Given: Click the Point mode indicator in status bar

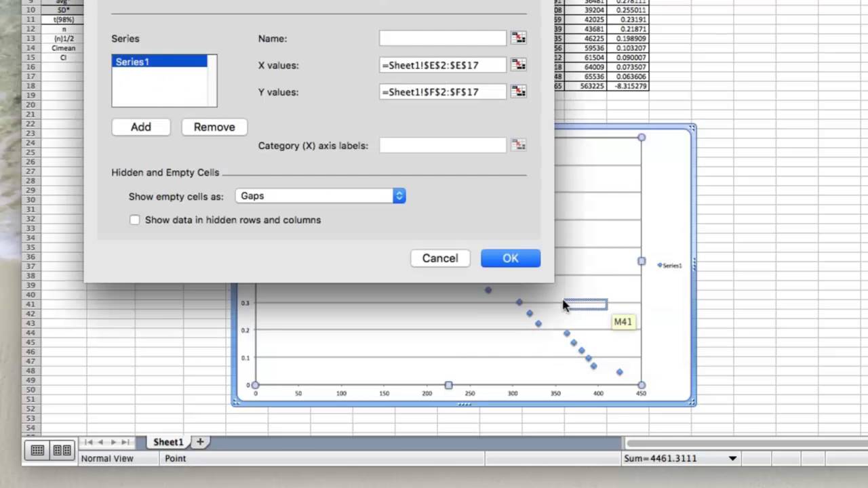Looking at the screenshot, I should click(175, 458).
